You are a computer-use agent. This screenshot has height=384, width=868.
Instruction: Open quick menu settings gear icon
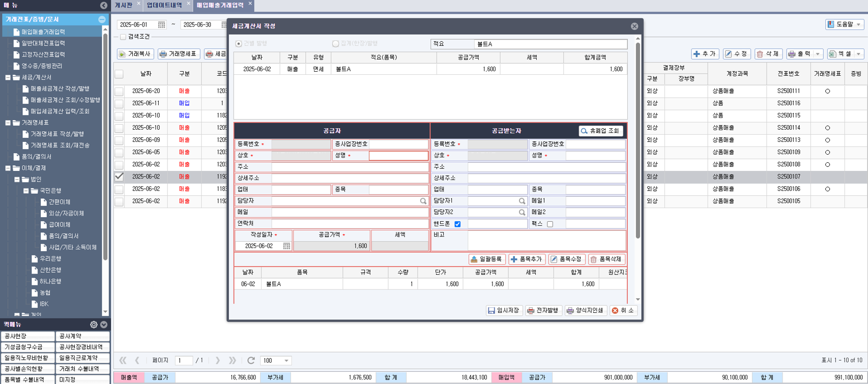point(94,324)
